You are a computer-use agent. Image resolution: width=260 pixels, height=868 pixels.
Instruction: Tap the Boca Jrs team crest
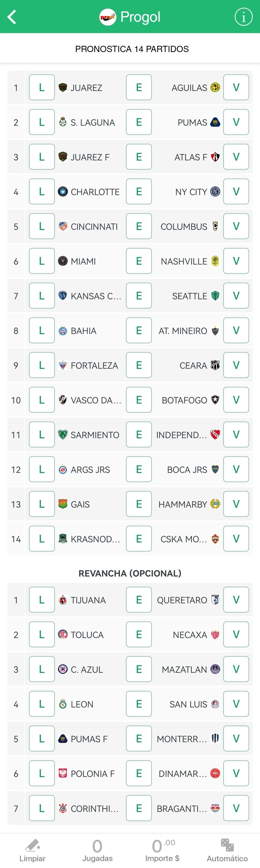(215, 469)
